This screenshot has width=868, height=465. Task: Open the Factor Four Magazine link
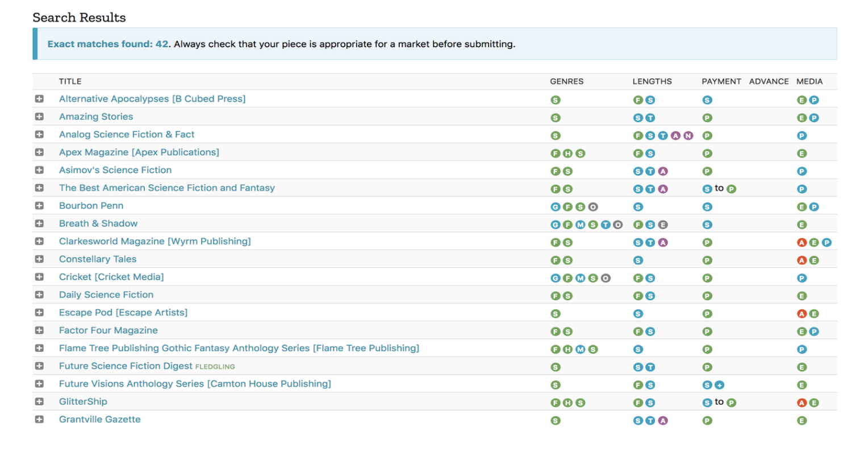click(108, 330)
